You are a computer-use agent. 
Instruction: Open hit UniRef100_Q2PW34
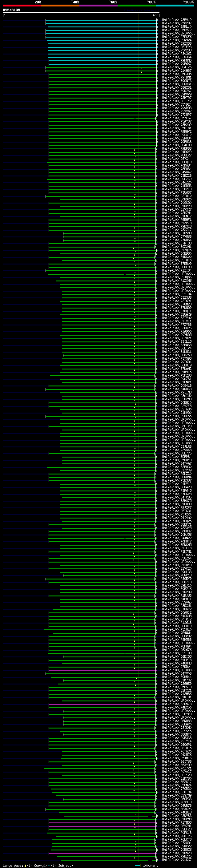(177, 138)
